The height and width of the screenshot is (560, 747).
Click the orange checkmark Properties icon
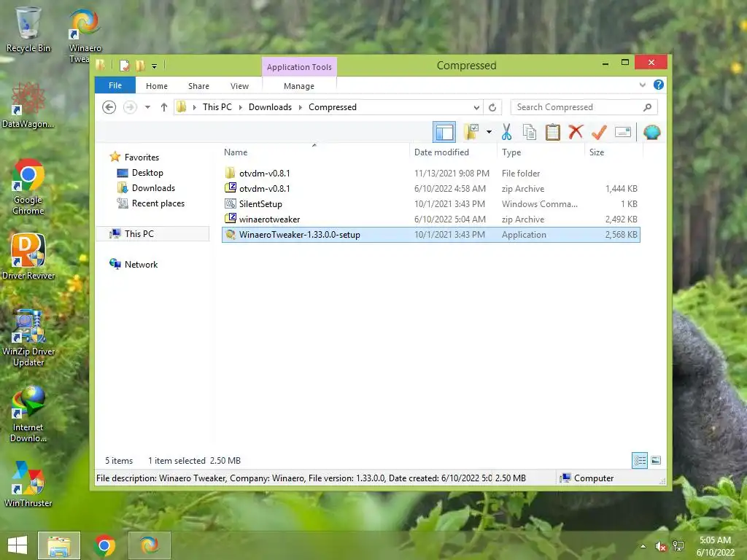pos(600,132)
